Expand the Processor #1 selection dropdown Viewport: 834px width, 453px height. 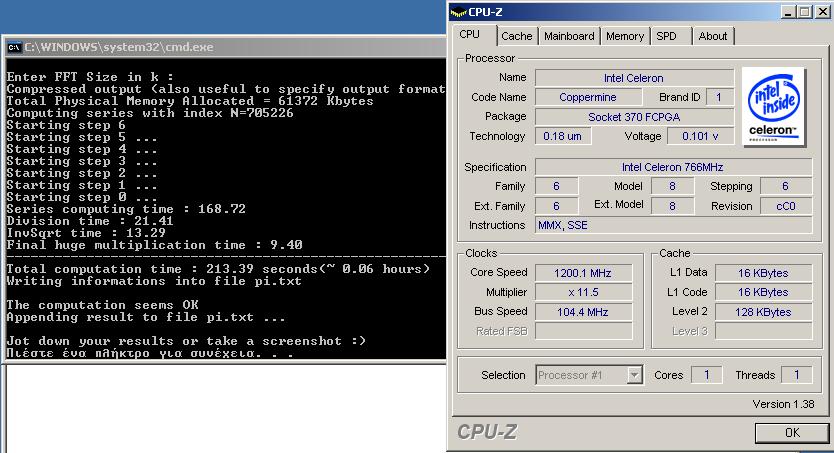[634, 375]
